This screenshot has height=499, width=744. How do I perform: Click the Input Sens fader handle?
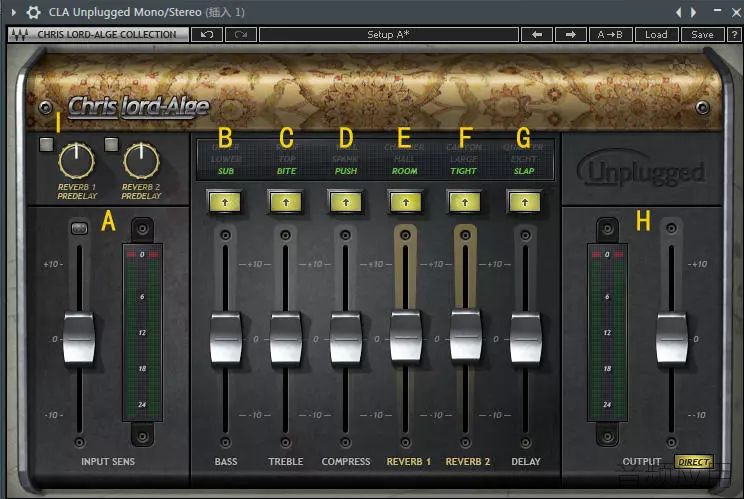79,339
